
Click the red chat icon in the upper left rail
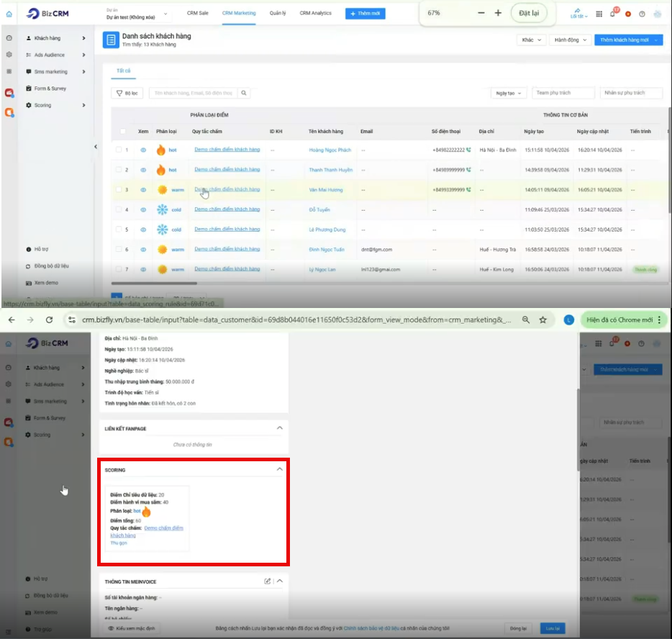[9, 93]
